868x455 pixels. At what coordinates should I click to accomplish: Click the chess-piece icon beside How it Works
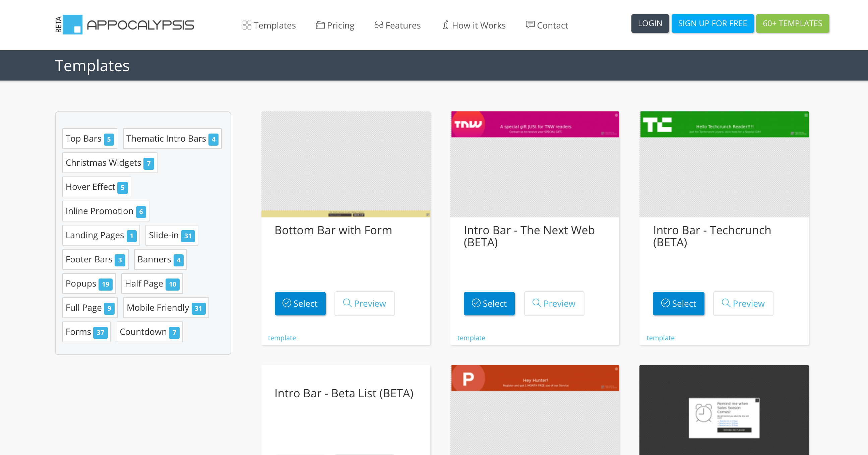445,25
